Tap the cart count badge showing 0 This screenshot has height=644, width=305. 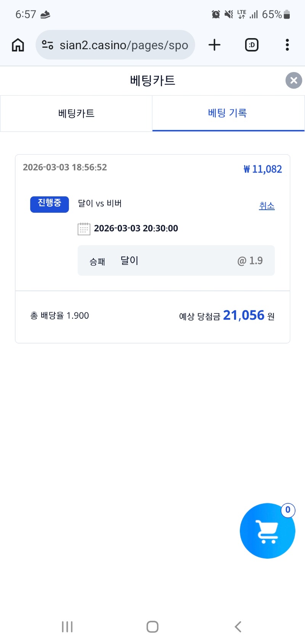tap(288, 510)
